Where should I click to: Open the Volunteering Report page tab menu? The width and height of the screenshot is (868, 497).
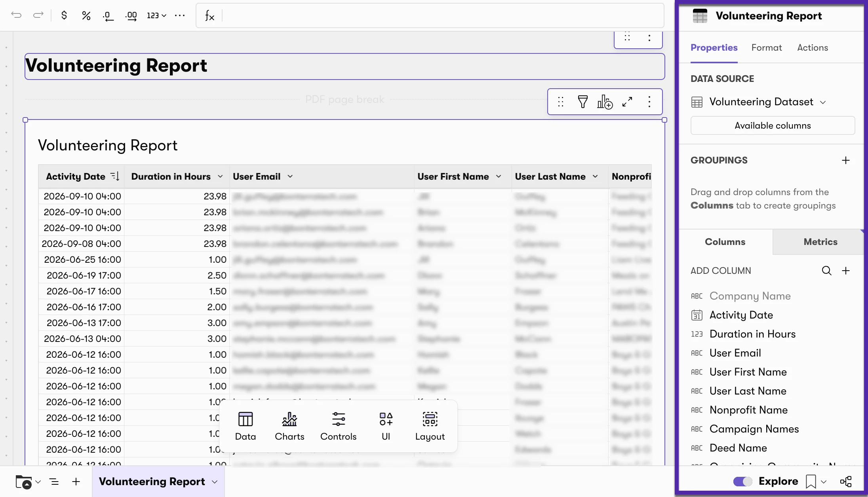(215, 482)
